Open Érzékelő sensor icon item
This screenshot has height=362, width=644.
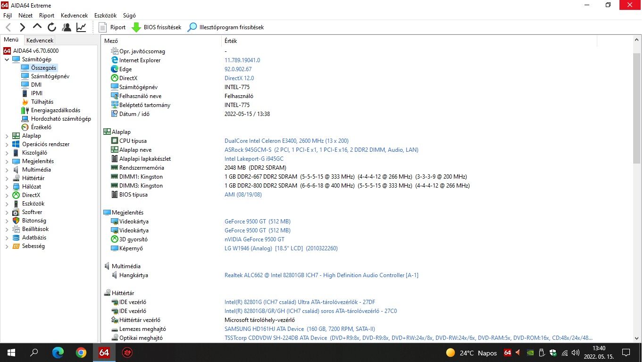25,127
